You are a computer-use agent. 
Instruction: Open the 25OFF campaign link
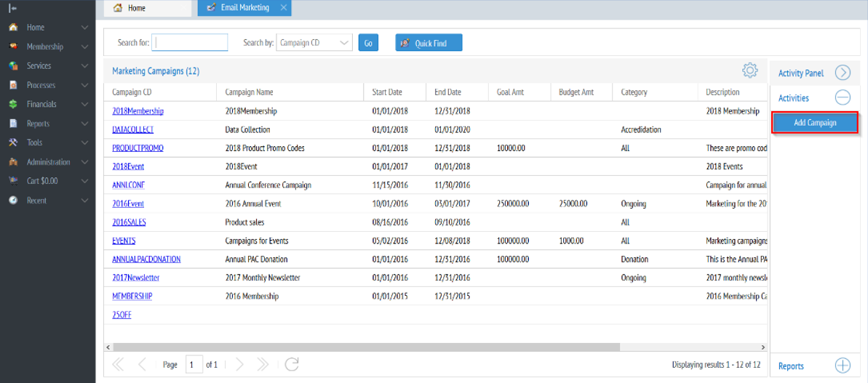[x=122, y=315]
